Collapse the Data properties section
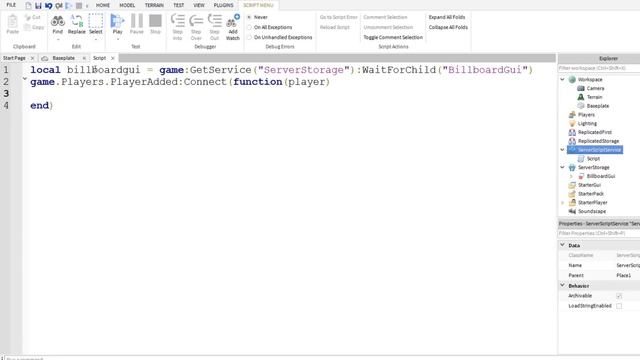 click(562, 245)
